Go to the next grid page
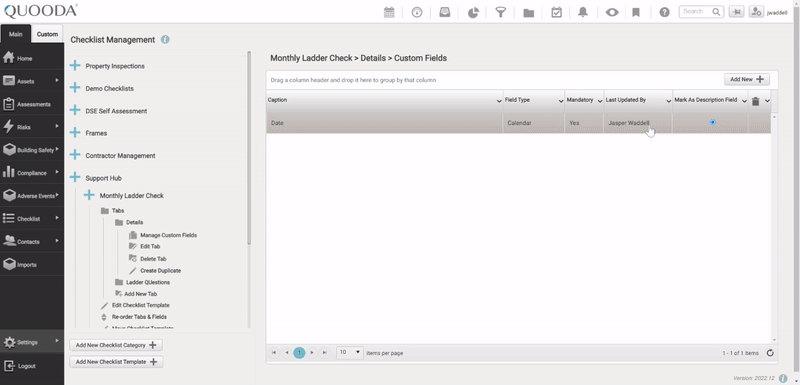 tap(312, 352)
